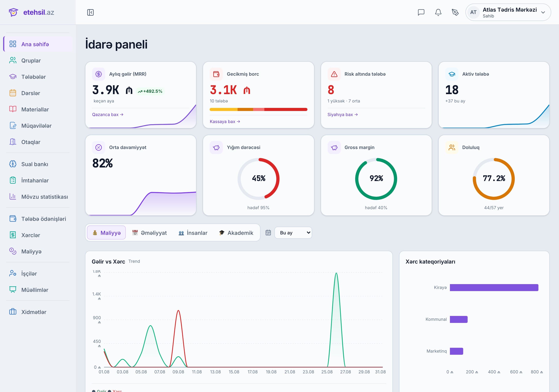The width and height of the screenshot is (559, 392).
Task: Click the etehsil.az logo
Action: [x=31, y=12]
